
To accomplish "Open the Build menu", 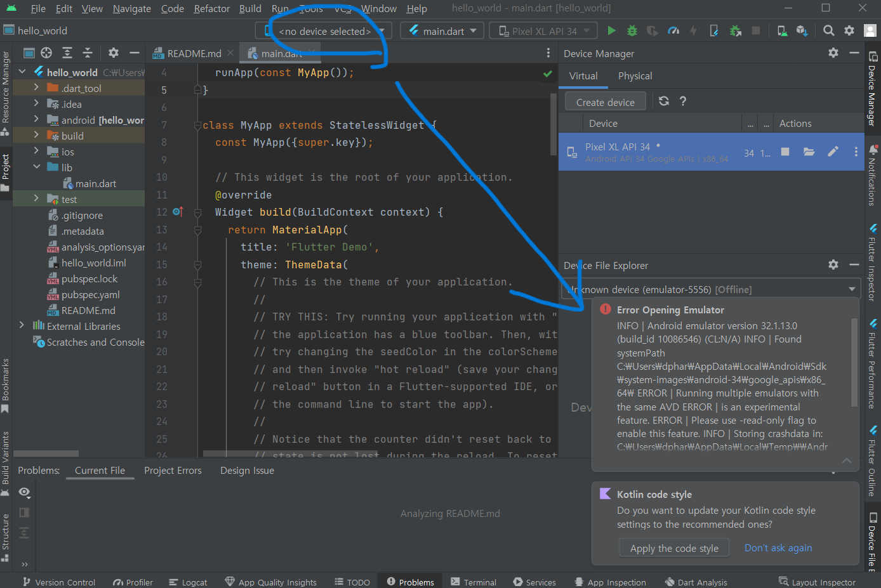I will click(250, 8).
